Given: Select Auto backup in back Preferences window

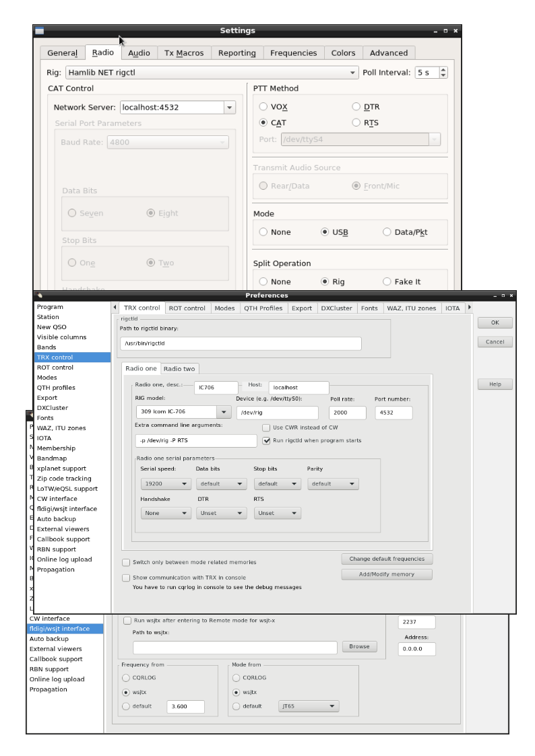Looking at the screenshot, I should [x=49, y=639].
